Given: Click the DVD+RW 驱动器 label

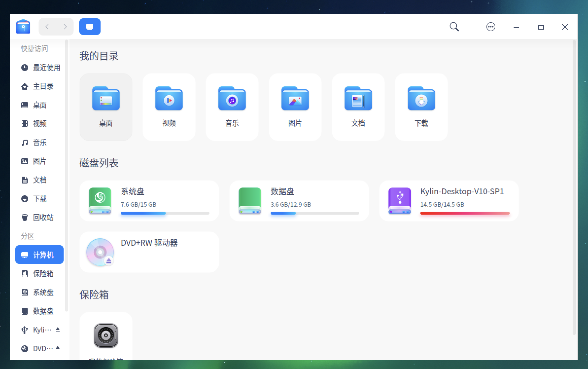Looking at the screenshot, I should (x=149, y=243).
